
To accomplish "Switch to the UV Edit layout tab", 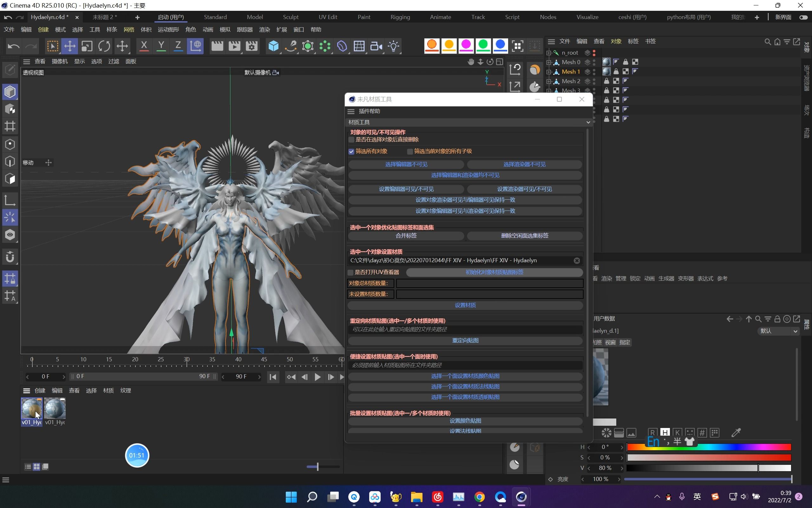I will click(x=328, y=17).
